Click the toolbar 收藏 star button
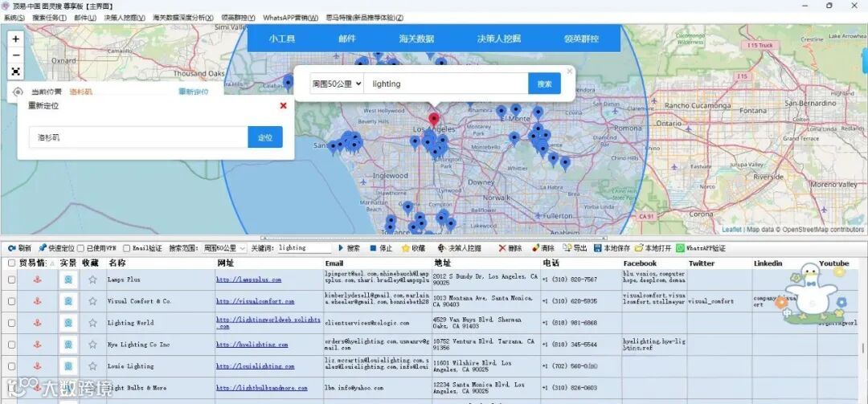The image size is (868, 404). click(414, 248)
